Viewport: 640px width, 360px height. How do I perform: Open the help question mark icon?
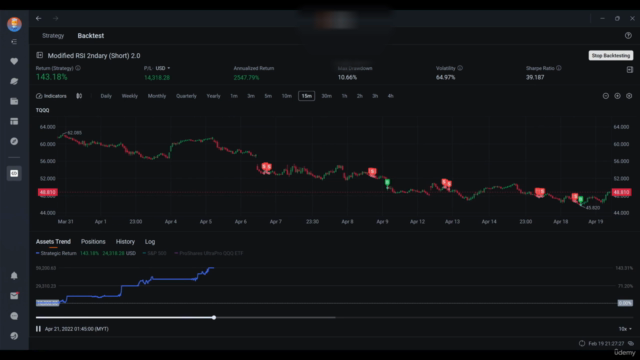(x=628, y=36)
